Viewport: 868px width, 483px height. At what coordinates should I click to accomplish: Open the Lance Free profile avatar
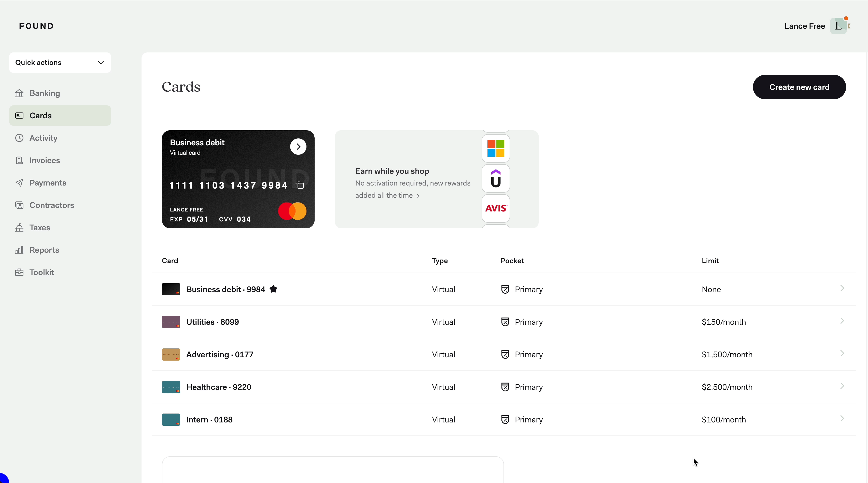tap(839, 26)
